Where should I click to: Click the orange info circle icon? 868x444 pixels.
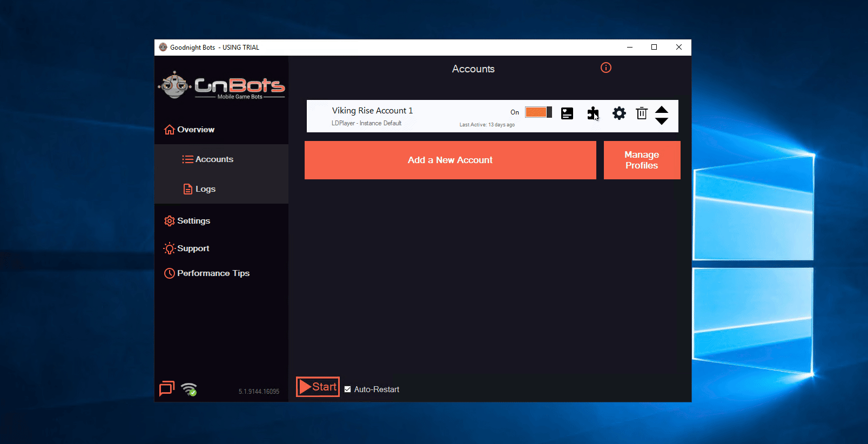(x=606, y=68)
